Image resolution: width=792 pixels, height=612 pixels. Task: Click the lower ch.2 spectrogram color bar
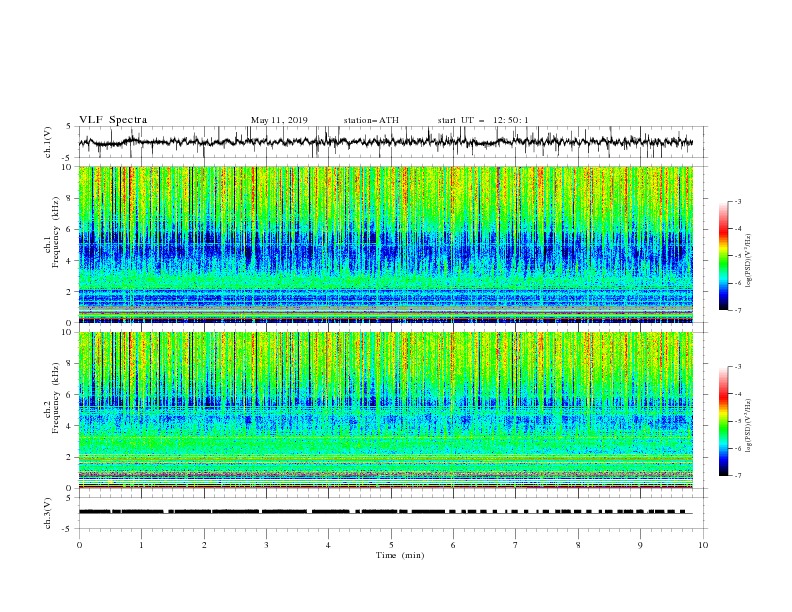pos(724,421)
